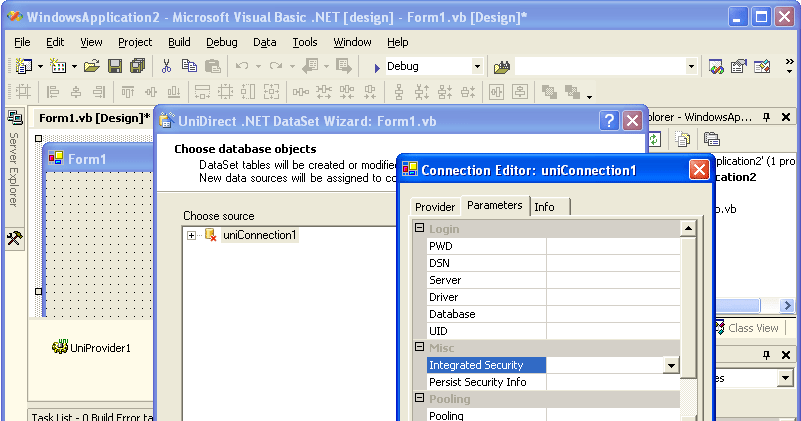Click the Copy toolbar icon

190,66
